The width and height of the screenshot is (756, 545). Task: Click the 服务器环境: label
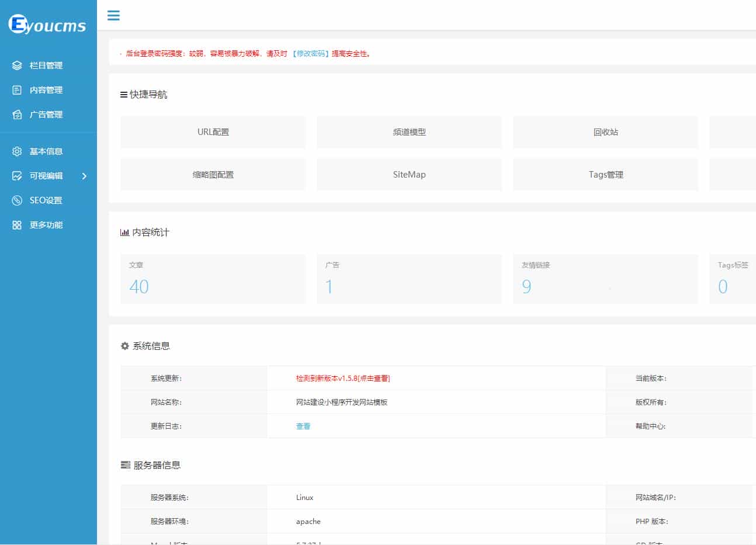click(x=170, y=522)
